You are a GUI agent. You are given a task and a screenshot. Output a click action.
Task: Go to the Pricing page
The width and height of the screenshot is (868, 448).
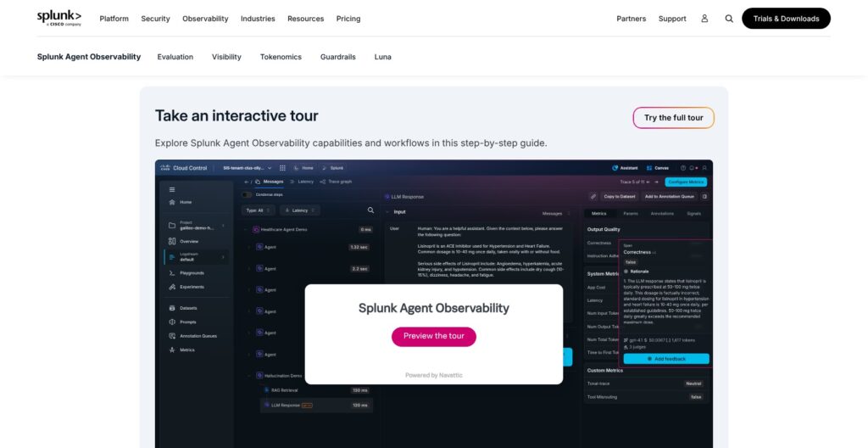pos(348,19)
